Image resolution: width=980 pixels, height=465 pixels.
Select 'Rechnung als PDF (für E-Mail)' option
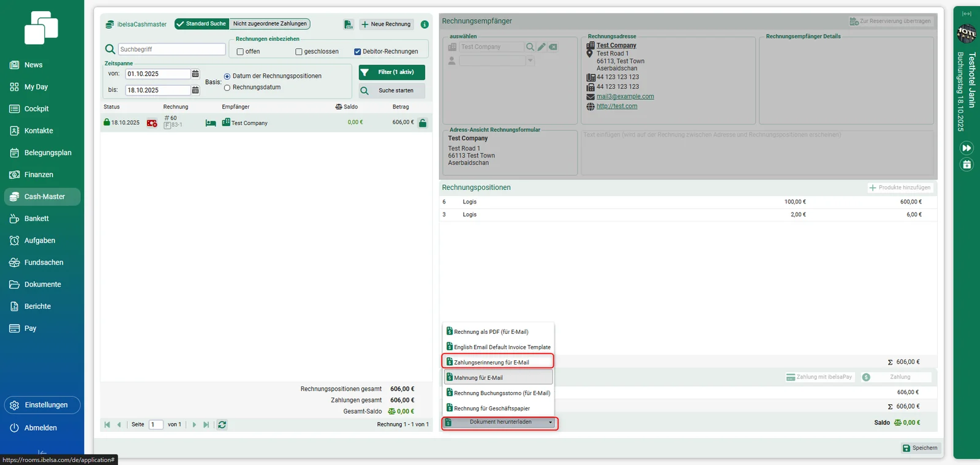click(x=498, y=331)
